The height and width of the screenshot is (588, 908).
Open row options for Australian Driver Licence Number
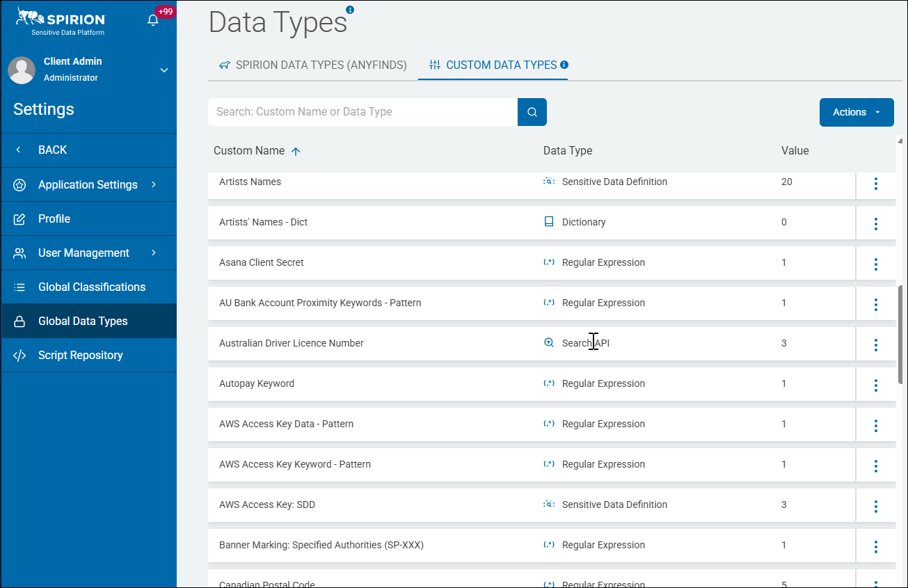click(x=875, y=345)
